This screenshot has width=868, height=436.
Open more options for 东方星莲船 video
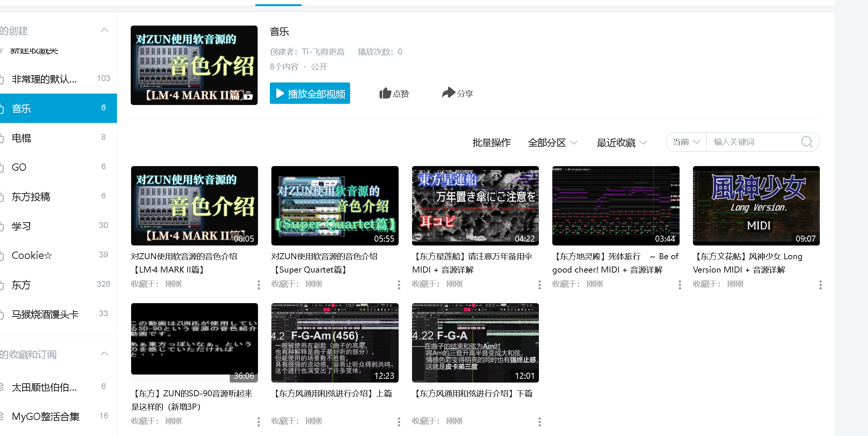tap(540, 285)
